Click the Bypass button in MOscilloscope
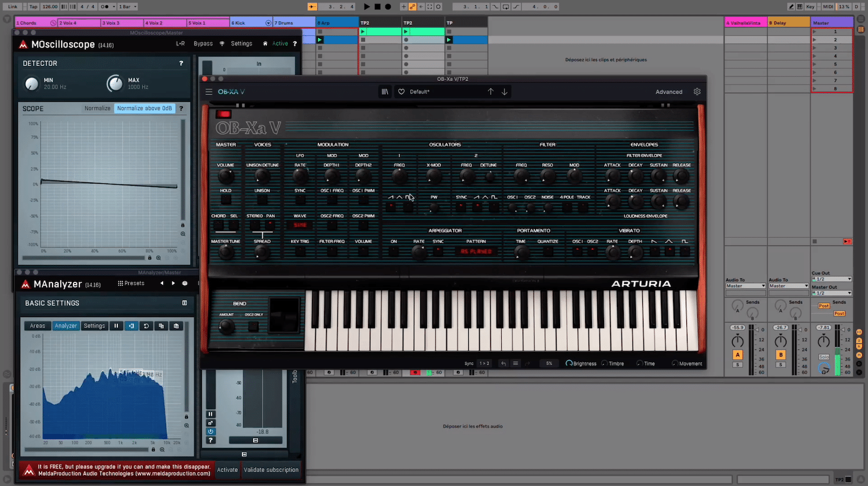 point(203,43)
